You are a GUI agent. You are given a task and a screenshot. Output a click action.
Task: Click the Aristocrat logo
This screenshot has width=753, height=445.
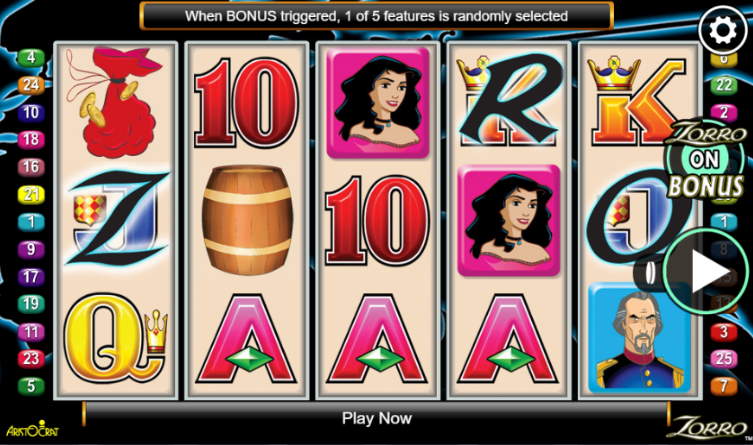pos(33,428)
